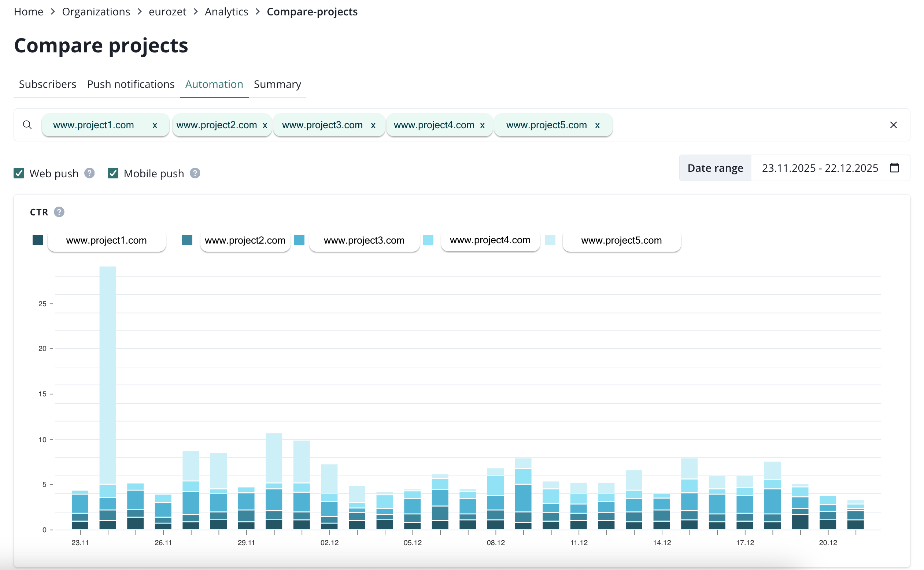
Task: Open the date range 23.11.2025 - 22.12.2025 field
Action: [x=820, y=168]
